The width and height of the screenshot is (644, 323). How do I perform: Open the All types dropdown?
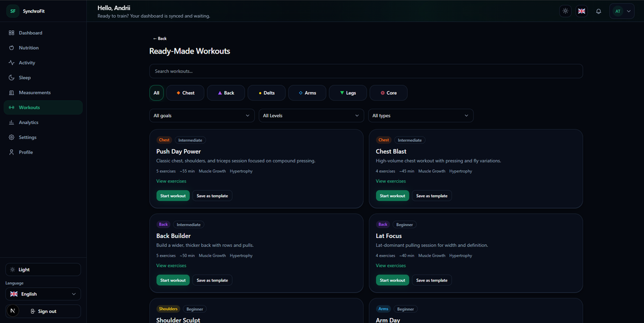click(x=421, y=115)
